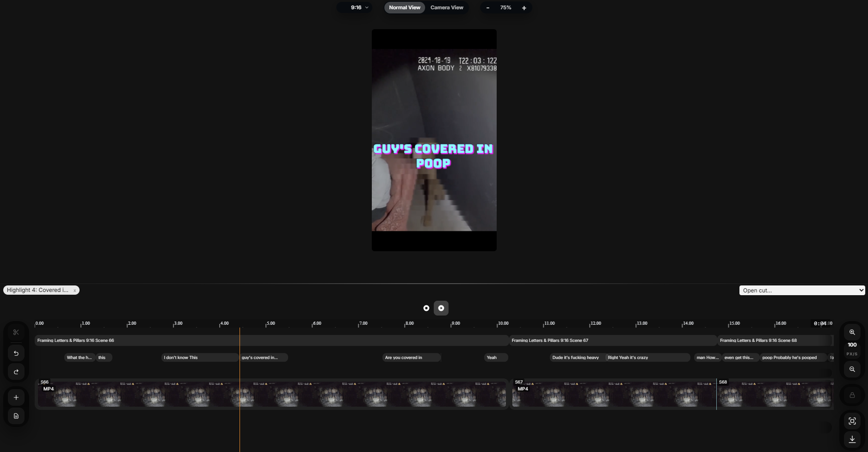Open the document notes icon
The width and height of the screenshot is (868, 452).
pyautogui.click(x=16, y=416)
